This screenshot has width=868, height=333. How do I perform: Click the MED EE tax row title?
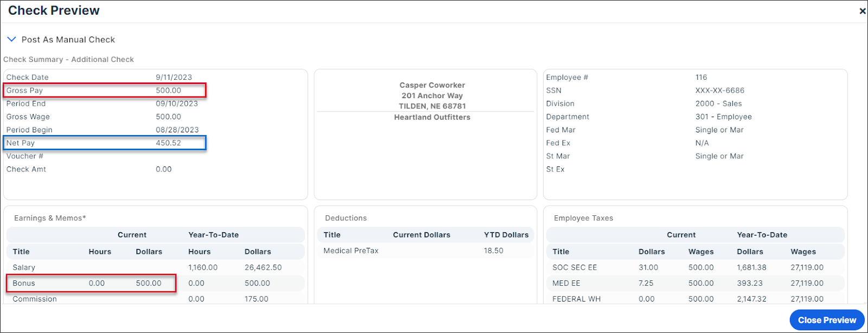[566, 283]
